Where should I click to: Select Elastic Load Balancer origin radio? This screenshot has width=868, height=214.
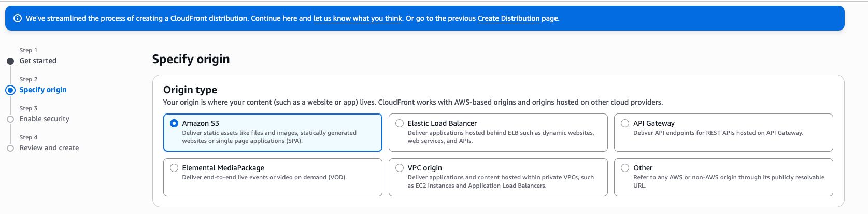(x=400, y=123)
